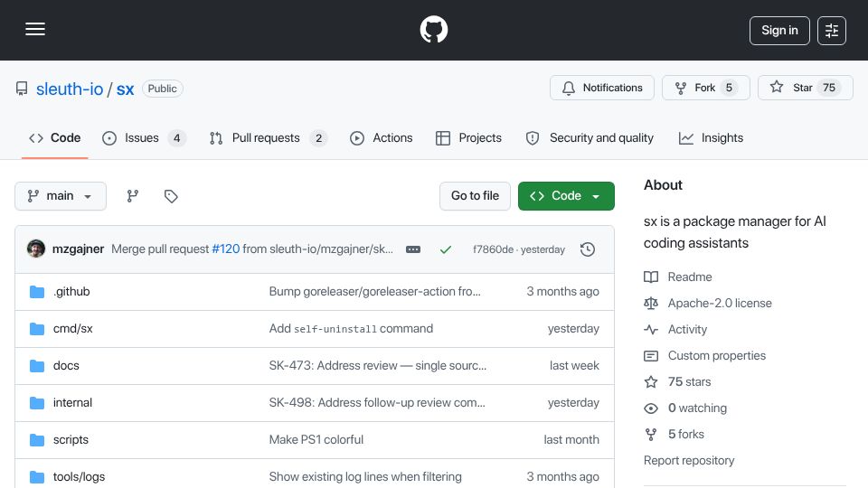Open the hamburger navigation menu

coord(35,29)
